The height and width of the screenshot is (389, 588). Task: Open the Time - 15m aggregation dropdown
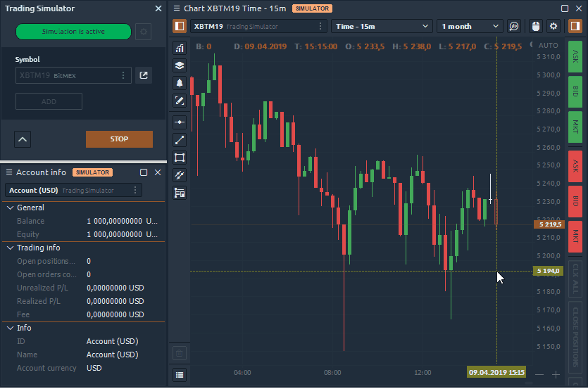(x=382, y=26)
